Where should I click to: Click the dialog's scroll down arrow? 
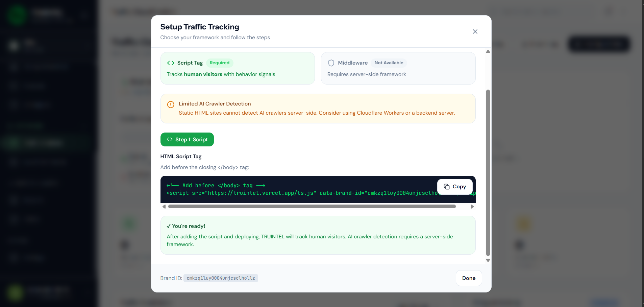[488, 260]
